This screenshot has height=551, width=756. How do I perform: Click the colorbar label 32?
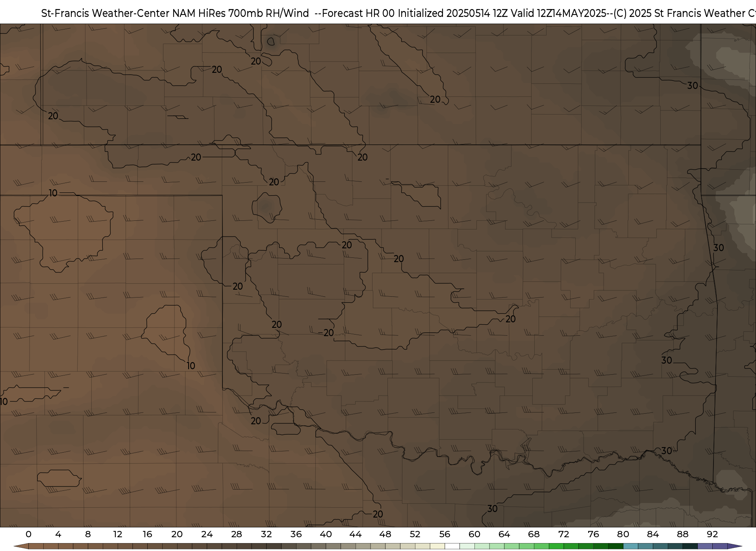click(x=266, y=534)
